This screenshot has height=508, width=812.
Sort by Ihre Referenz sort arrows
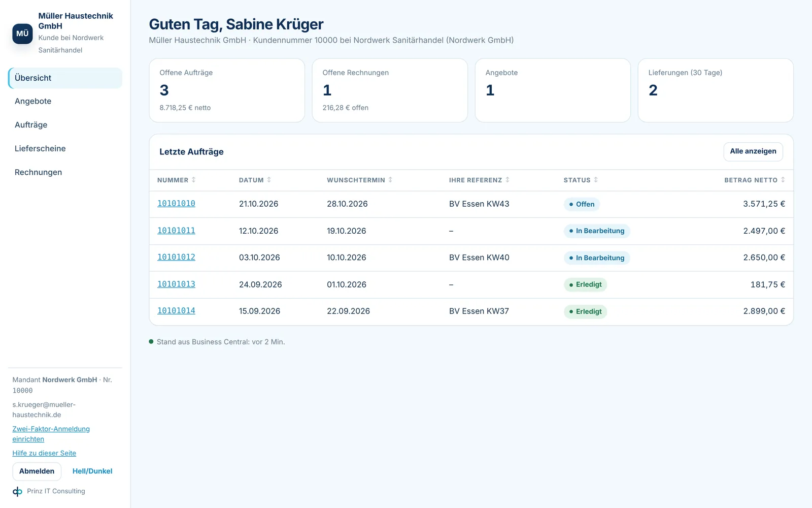pos(507,180)
